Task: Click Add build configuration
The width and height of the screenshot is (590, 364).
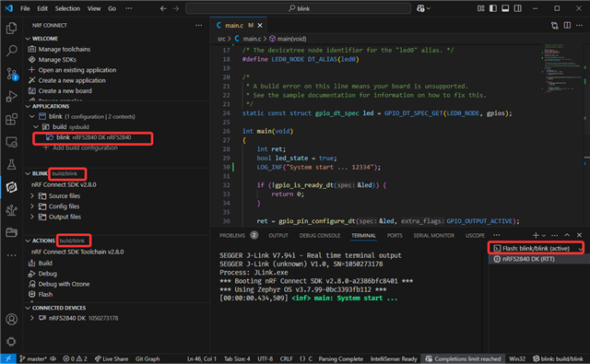Action: [85, 147]
